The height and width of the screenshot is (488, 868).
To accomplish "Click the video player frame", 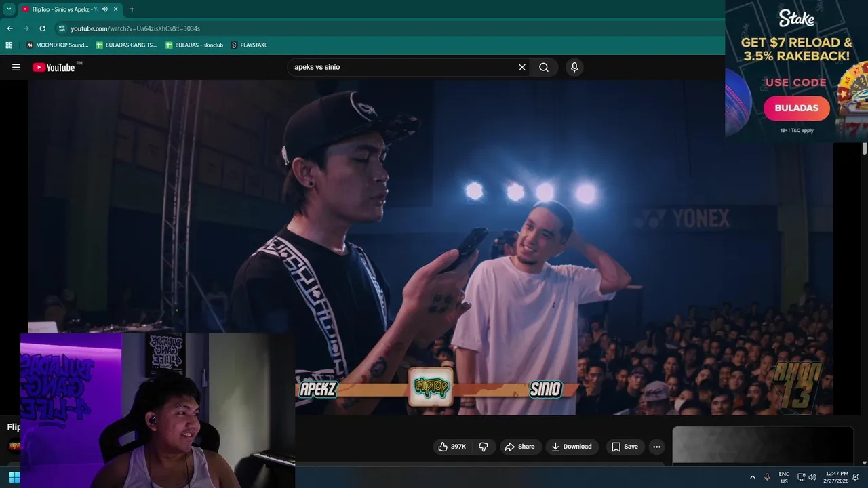I will coord(430,247).
